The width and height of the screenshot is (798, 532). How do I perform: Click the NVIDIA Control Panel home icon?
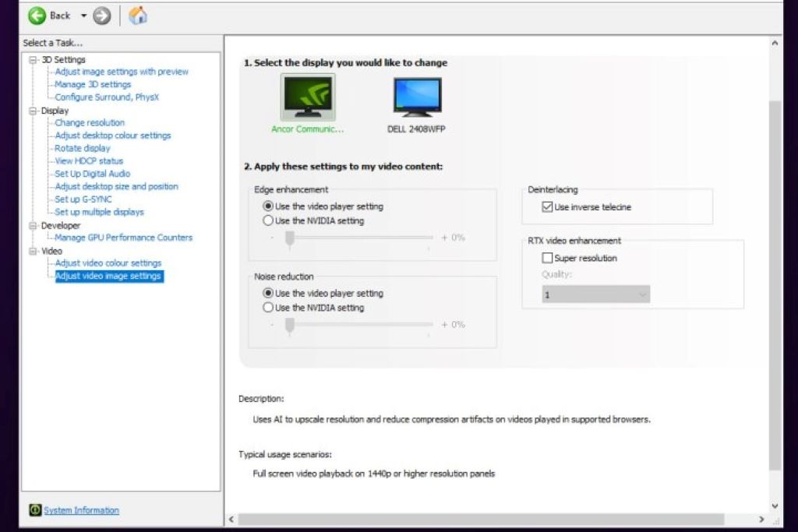pyautogui.click(x=138, y=15)
